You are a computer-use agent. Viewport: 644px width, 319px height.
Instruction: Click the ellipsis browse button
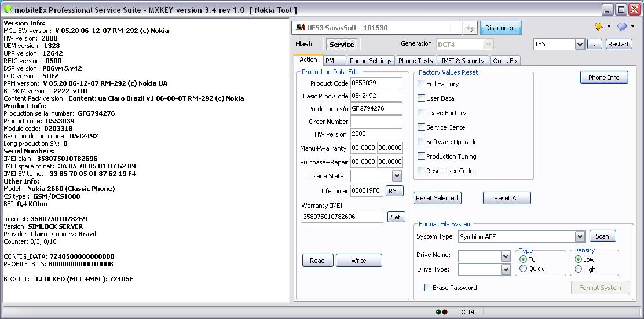pos(594,44)
